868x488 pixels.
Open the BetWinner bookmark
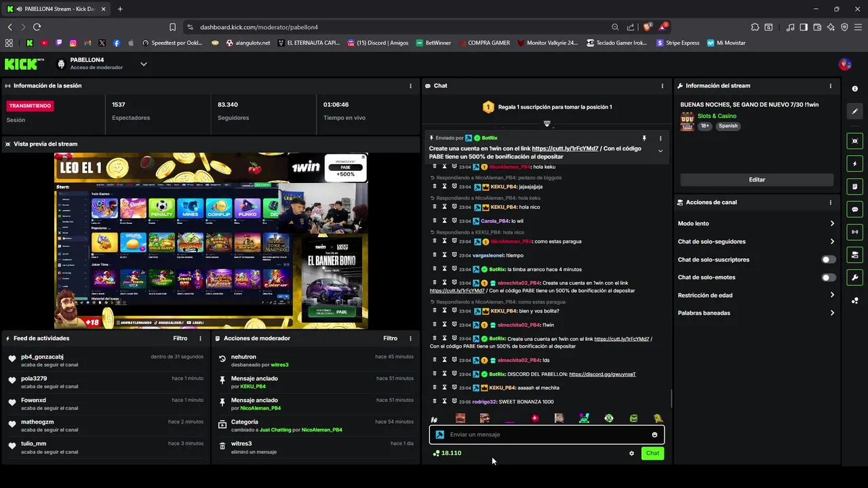[433, 43]
